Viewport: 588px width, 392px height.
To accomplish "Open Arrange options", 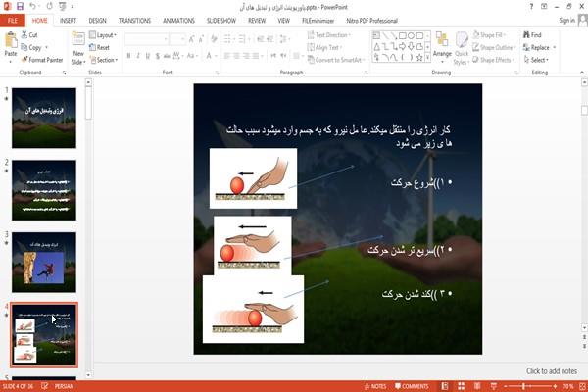I will (442, 46).
